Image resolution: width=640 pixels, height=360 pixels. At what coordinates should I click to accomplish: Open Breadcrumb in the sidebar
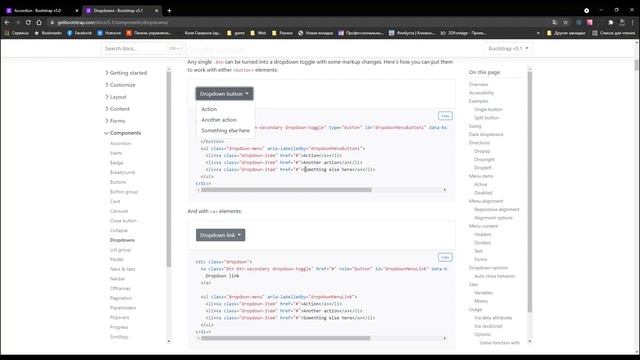[x=122, y=172]
